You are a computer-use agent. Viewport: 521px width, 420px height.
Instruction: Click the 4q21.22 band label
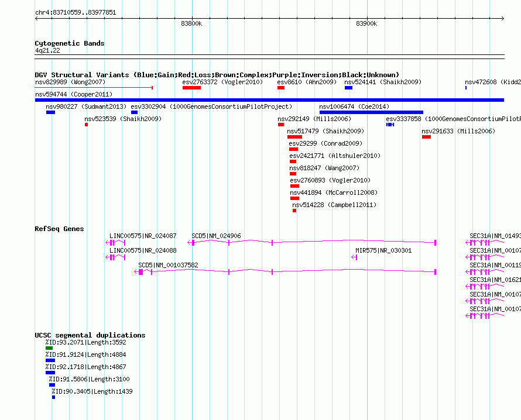pos(47,50)
